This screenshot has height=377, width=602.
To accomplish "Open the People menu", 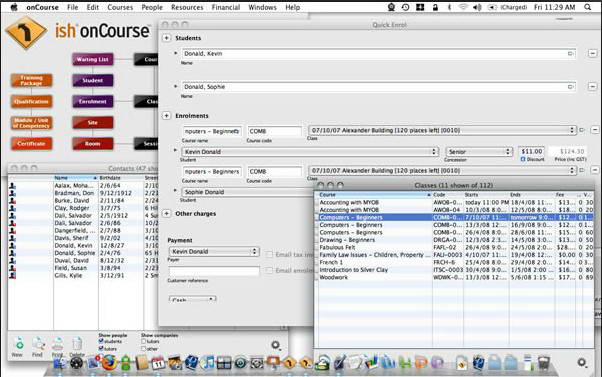I will point(152,7).
